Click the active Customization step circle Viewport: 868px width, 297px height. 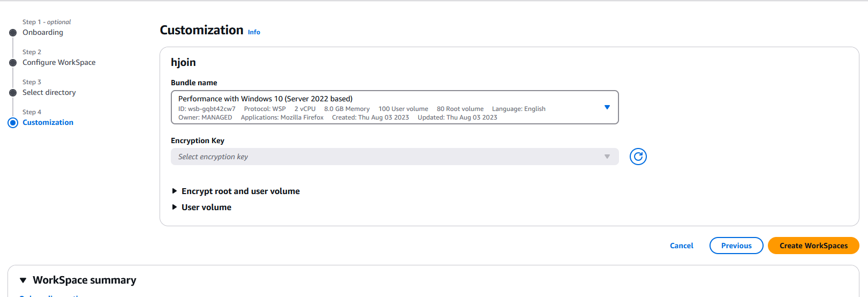[x=13, y=123]
